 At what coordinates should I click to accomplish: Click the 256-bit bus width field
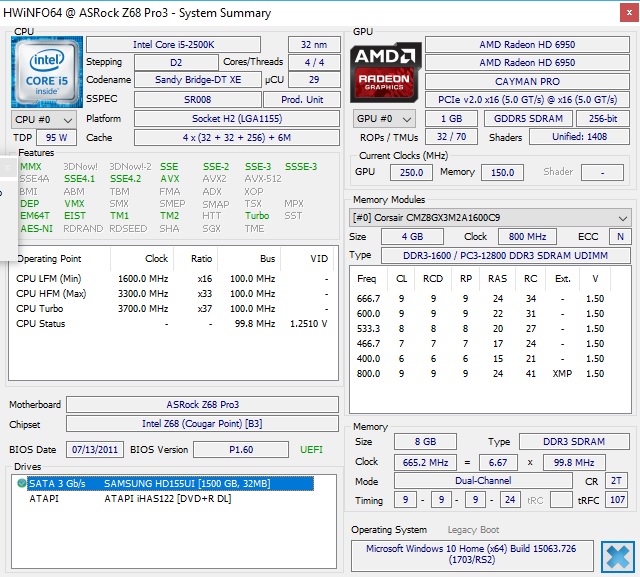(603, 119)
